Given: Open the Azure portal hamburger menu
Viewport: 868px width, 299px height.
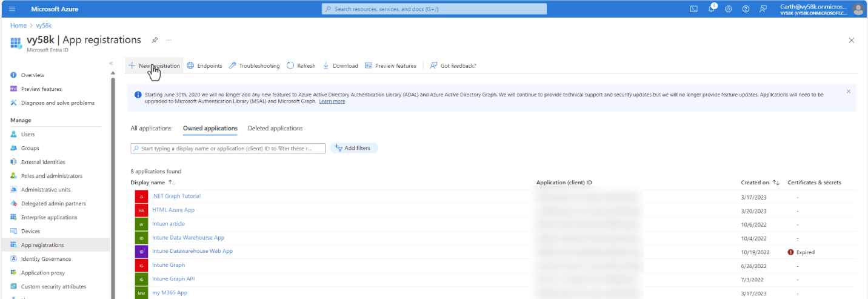Looking at the screenshot, I should pyautogui.click(x=12, y=9).
